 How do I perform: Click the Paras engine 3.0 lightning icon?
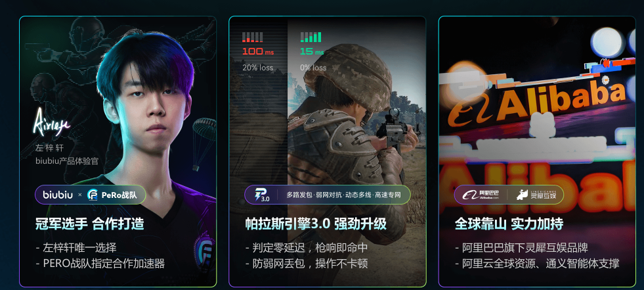pyautogui.click(x=262, y=195)
